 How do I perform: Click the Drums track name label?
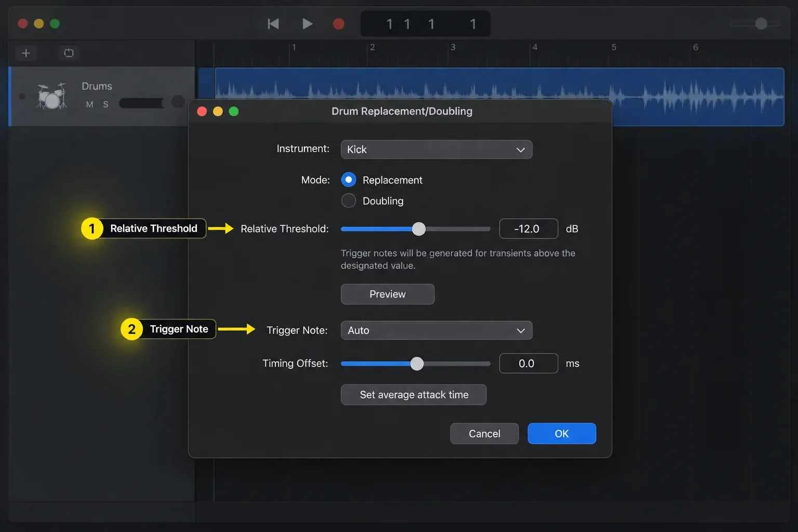tap(97, 86)
